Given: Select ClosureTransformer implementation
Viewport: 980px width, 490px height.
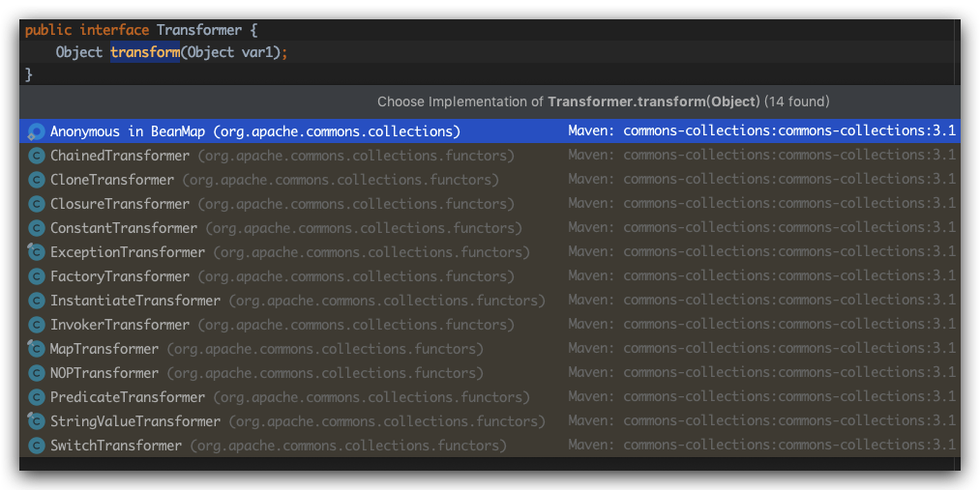Looking at the screenshot, I should coord(120,204).
